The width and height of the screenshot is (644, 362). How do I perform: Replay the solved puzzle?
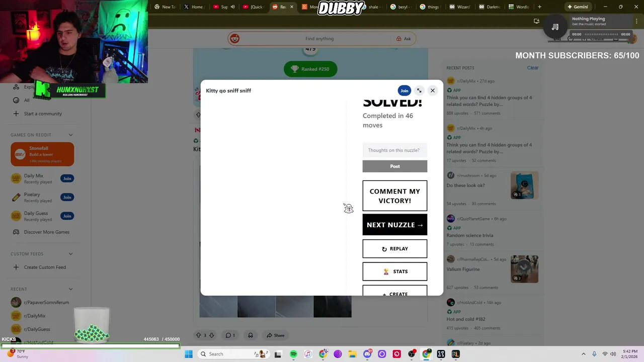click(x=395, y=249)
